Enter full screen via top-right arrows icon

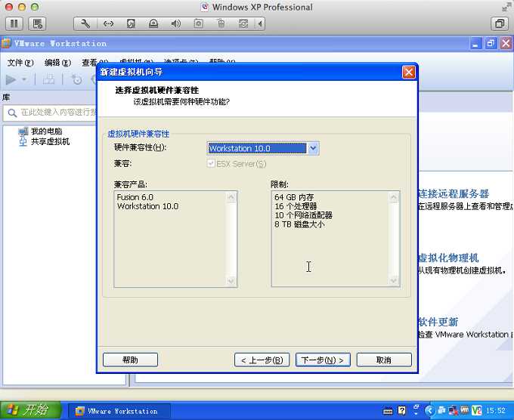pyautogui.click(x=506, y=7)
